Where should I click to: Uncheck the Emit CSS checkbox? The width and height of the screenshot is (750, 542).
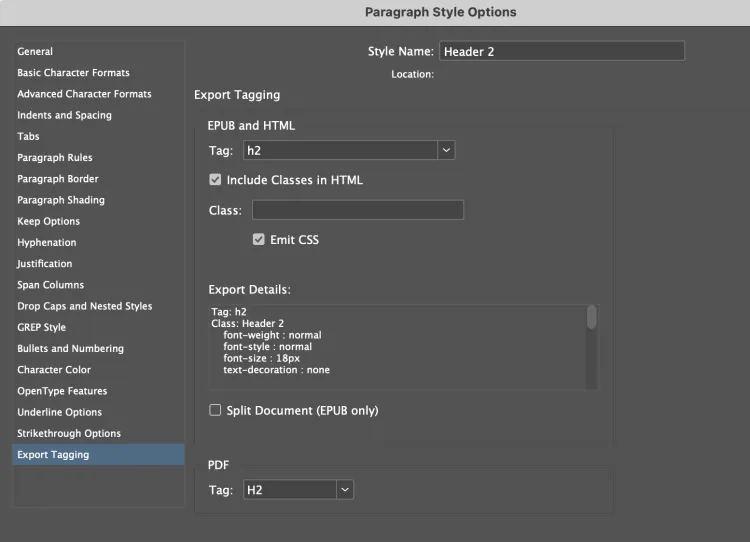click(259, 240)
